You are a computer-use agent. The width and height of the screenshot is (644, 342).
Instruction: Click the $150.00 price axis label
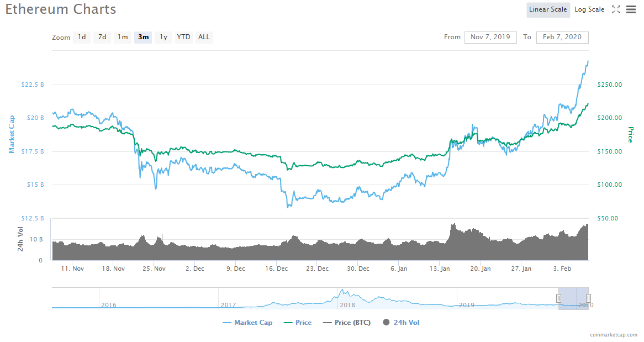coord(610,152)
